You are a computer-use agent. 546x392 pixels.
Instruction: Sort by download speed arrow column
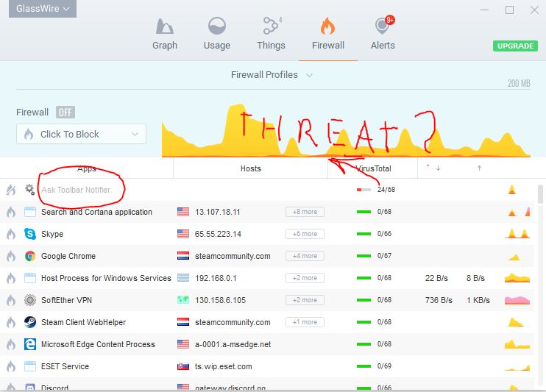(x=438, y=168)
